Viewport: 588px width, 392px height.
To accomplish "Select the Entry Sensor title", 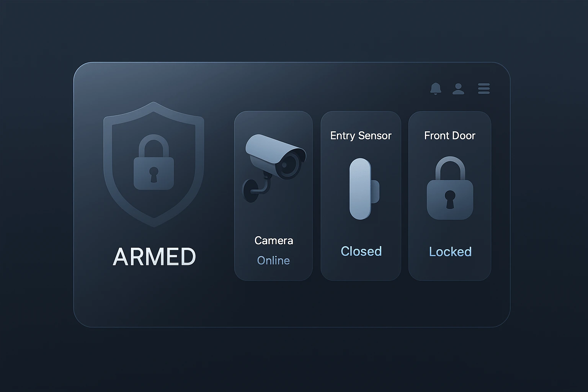I will (x=361, y=136).
